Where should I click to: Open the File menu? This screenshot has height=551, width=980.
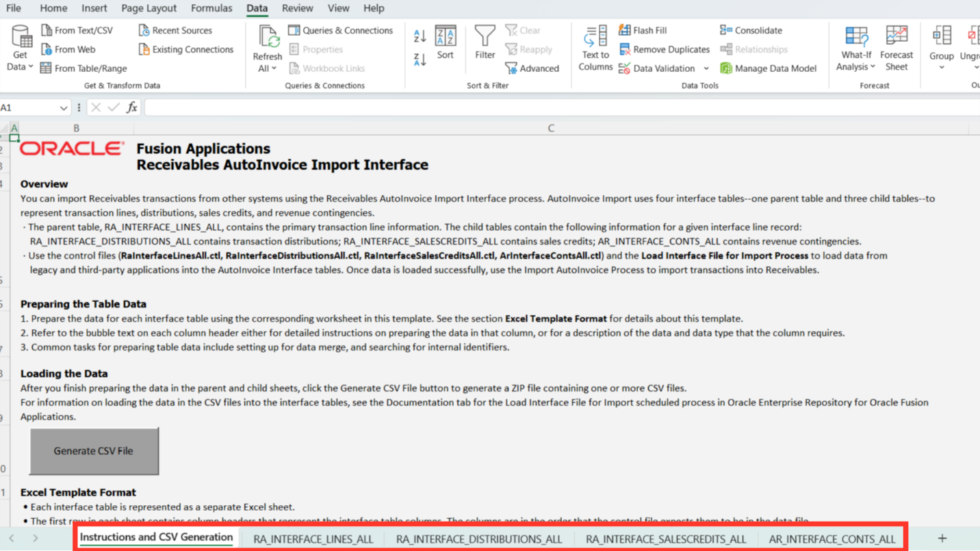(x=13, y=8)
